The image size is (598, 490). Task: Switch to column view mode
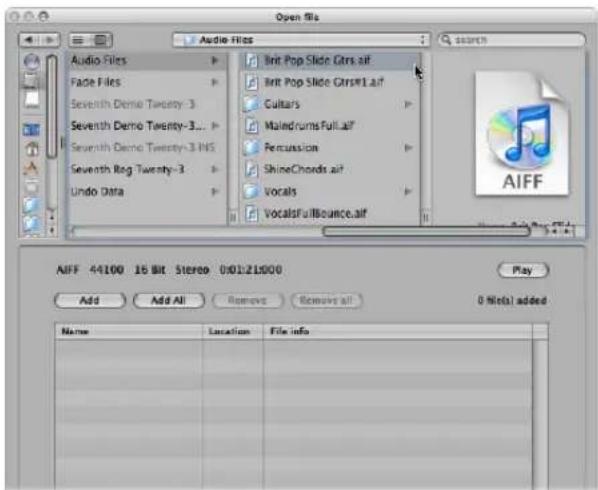tap(101, 40)
